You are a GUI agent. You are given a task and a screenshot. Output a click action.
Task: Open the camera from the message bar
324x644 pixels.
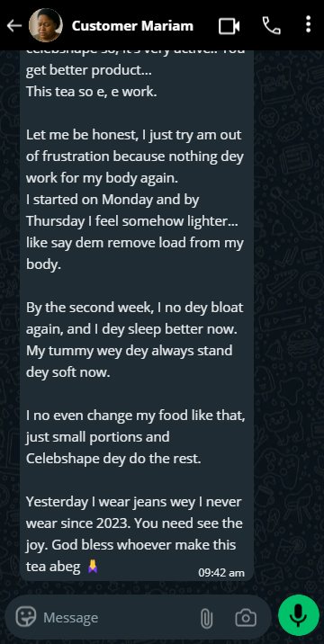pos(246,618)
